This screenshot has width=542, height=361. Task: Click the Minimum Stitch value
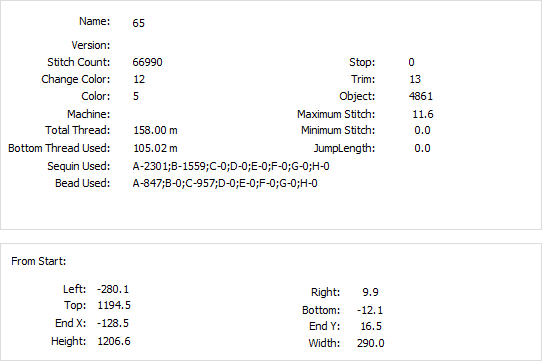click(x=422, y=130)
